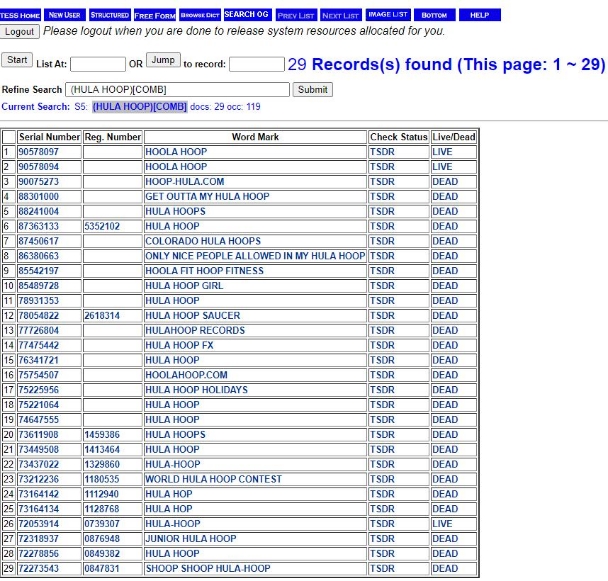This screenshot has height=581, width=608.
Task: Click the TESS Home navigation button
Action: click(20, 15)
